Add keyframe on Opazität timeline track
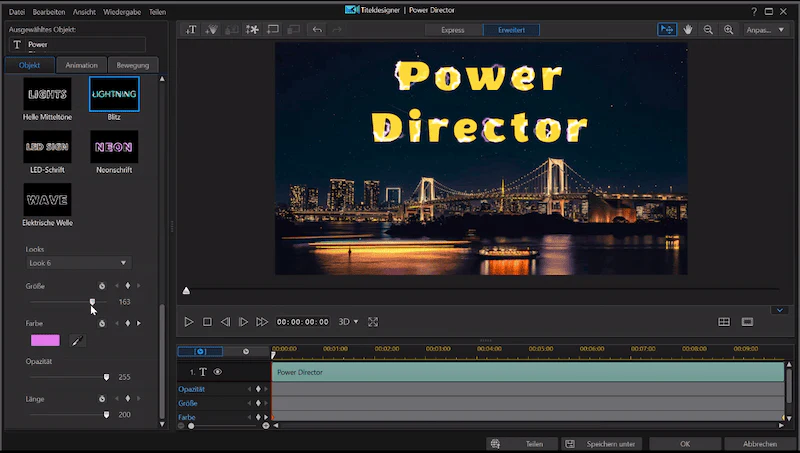 click(x=258, y=389)
